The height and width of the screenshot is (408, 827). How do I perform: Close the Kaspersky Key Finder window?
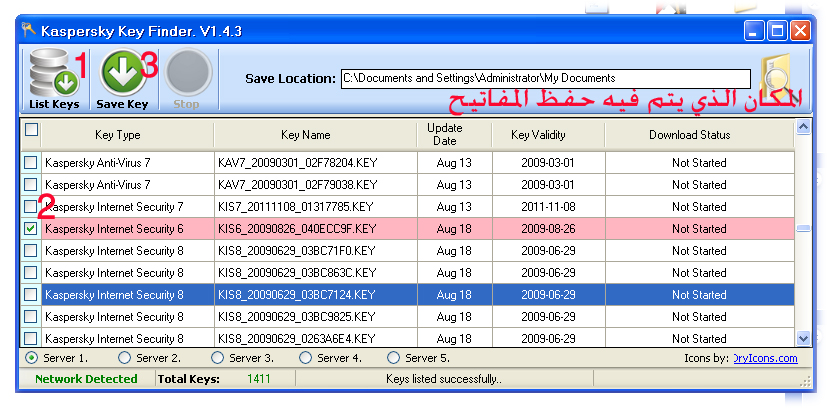[800, 31]
